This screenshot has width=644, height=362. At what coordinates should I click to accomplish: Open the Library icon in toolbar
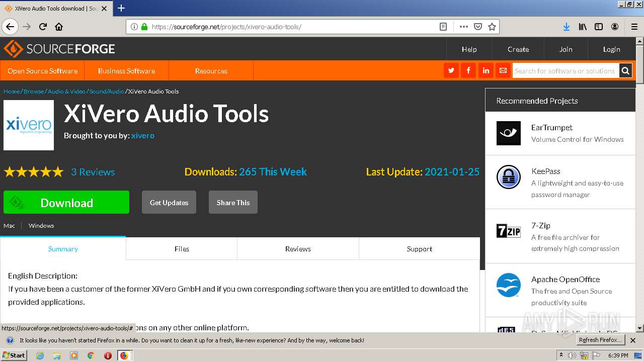(583, 27)
